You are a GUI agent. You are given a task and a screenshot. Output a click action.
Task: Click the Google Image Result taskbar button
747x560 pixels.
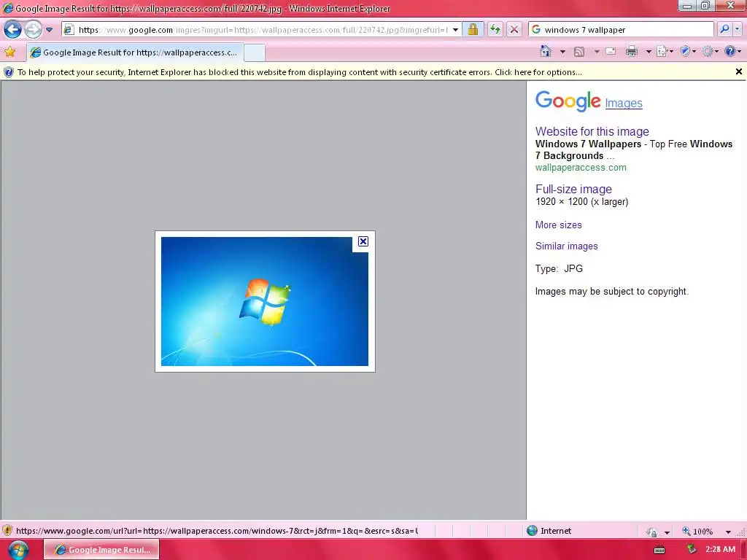(x=101, y=550)
